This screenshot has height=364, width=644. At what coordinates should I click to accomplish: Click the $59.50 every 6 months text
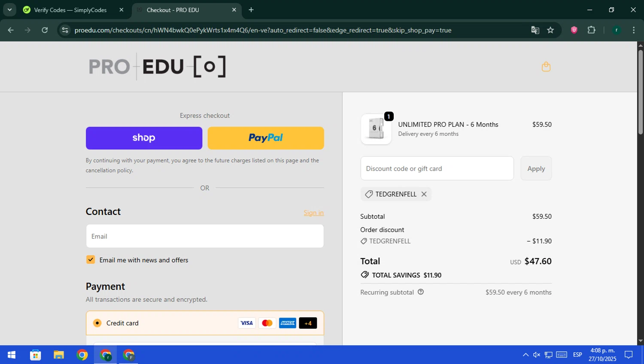pyautogui.click(x=519, y=292)
